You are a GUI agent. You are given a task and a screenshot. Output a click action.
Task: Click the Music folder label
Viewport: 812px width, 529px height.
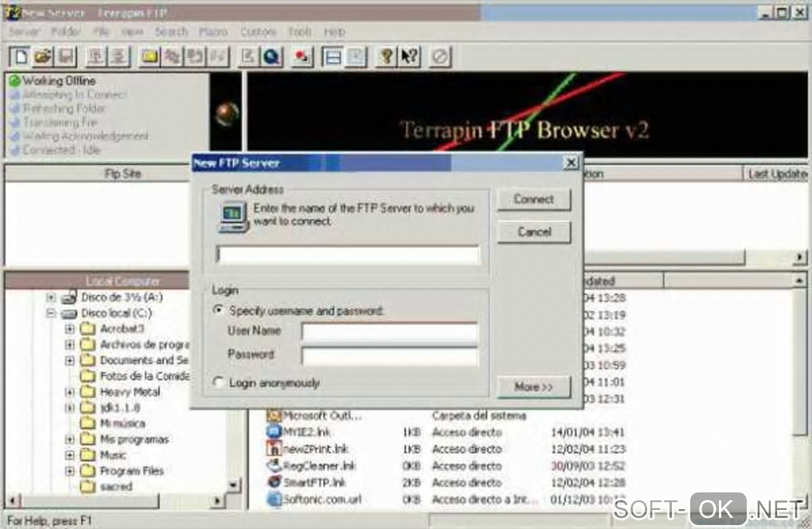click(x=113, y=455)
